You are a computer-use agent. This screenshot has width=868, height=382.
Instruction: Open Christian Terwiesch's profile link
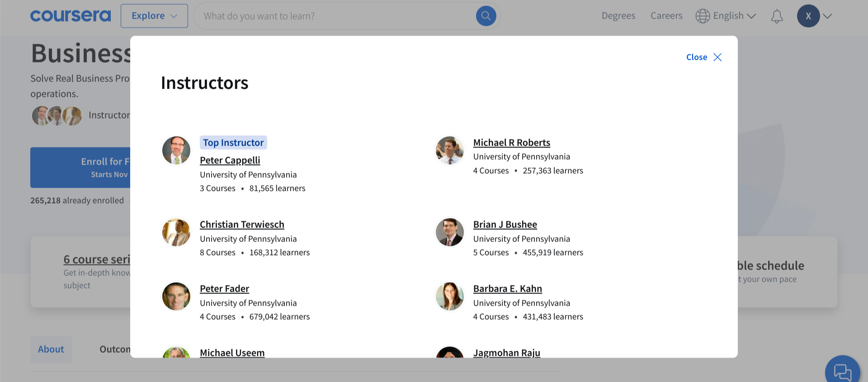(242, 225)
